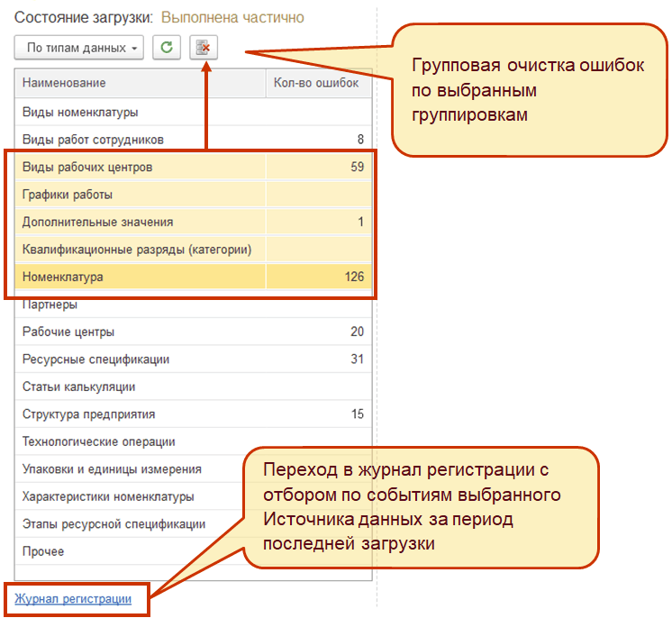Viewport: 672px width, 618px height.
Task: Click the "Кол-во ошибок" column header
Action: point(318,83)
